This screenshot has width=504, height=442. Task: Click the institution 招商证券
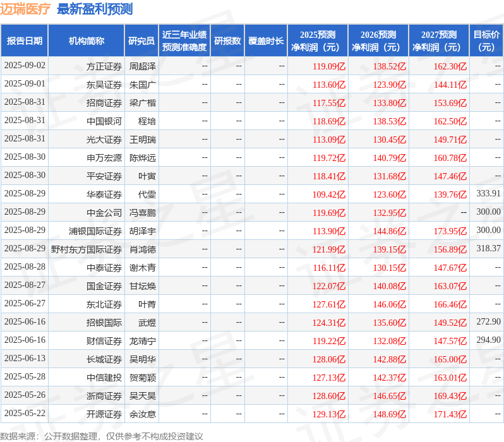[x=104, y=103]
